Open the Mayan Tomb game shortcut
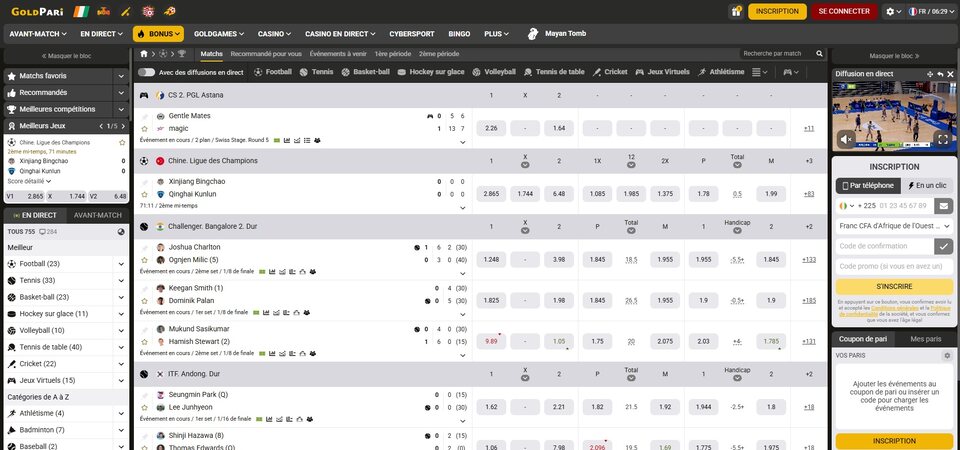The image size is (960, 450). click(x=557, y=34)
